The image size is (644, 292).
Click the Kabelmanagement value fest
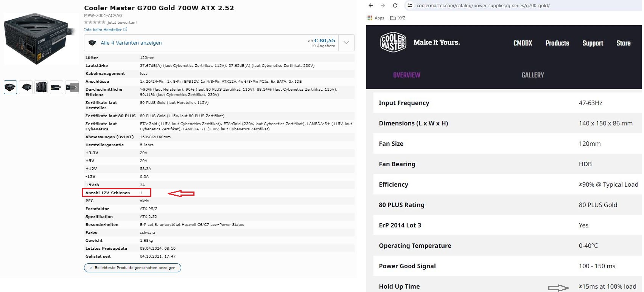[143, 74]
